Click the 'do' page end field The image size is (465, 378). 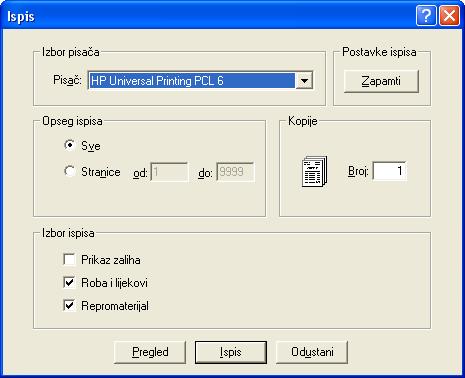click(235, 172)
